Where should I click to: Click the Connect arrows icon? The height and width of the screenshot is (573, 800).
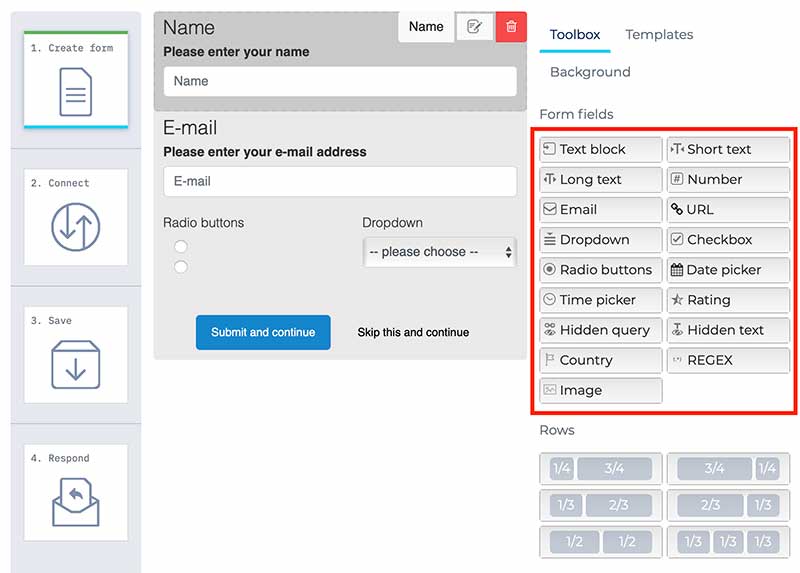pos(76,227)
